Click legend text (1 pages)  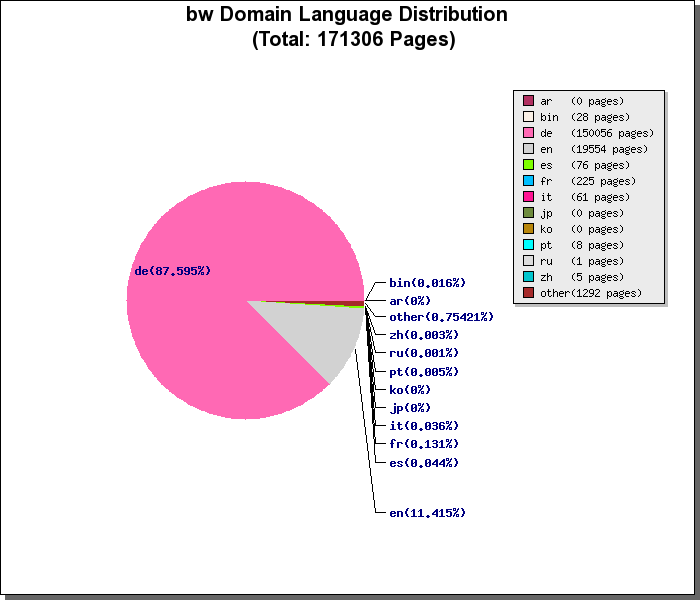point(597,261)
